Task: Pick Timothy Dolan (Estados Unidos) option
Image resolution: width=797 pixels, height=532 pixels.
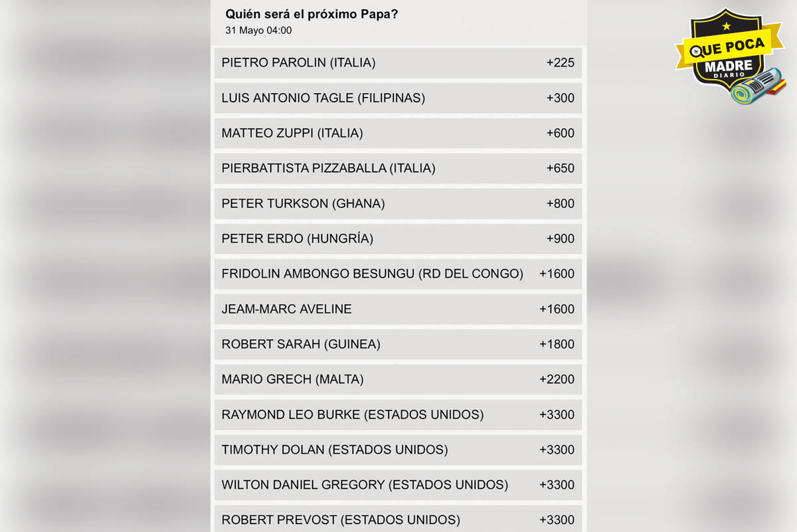Action: (x=398, y=450)
